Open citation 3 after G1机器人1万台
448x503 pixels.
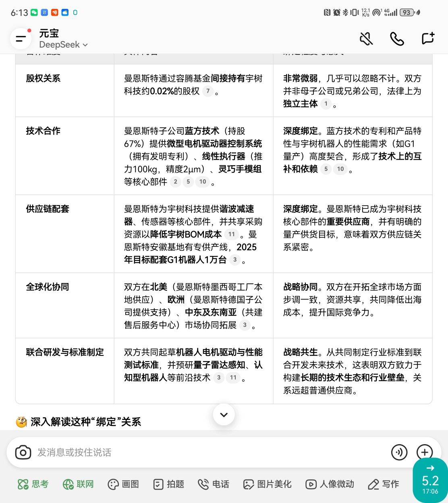[x=235, y=260]
